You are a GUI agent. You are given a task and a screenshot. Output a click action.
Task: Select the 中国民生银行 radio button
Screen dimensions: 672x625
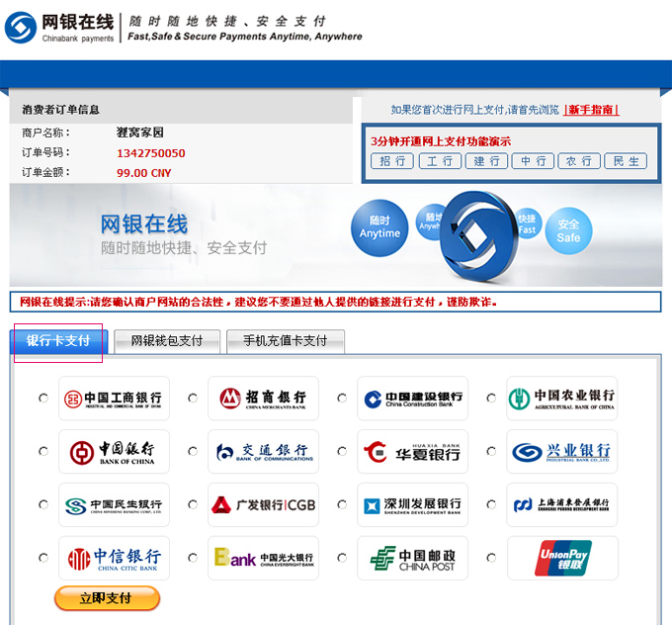[43, 504]
